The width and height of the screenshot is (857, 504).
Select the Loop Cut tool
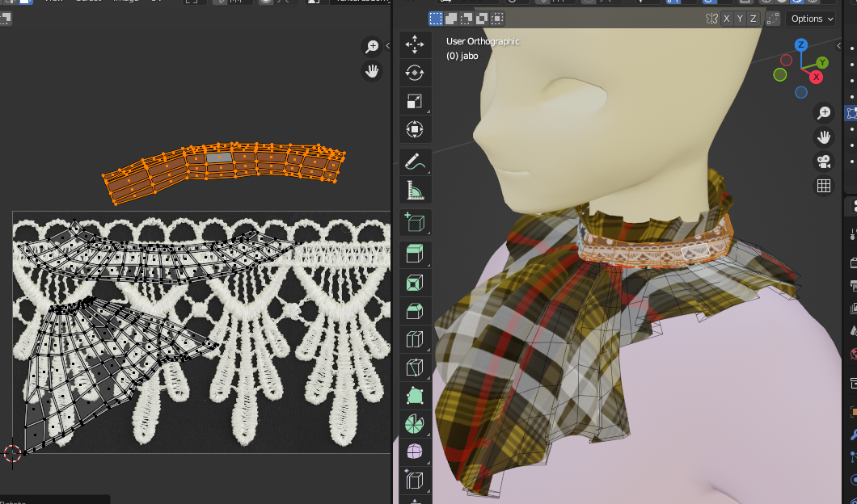pos(415,340)
